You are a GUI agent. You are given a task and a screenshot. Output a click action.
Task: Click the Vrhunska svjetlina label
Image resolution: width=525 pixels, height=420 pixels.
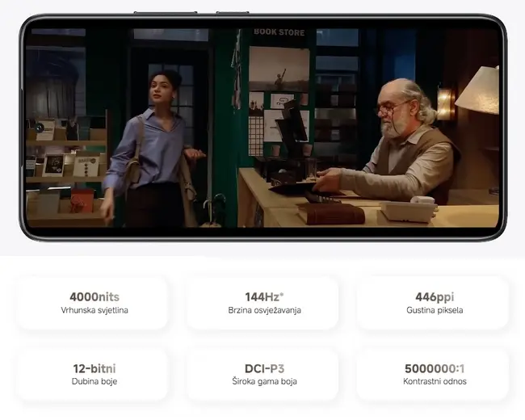click(94, 310)
